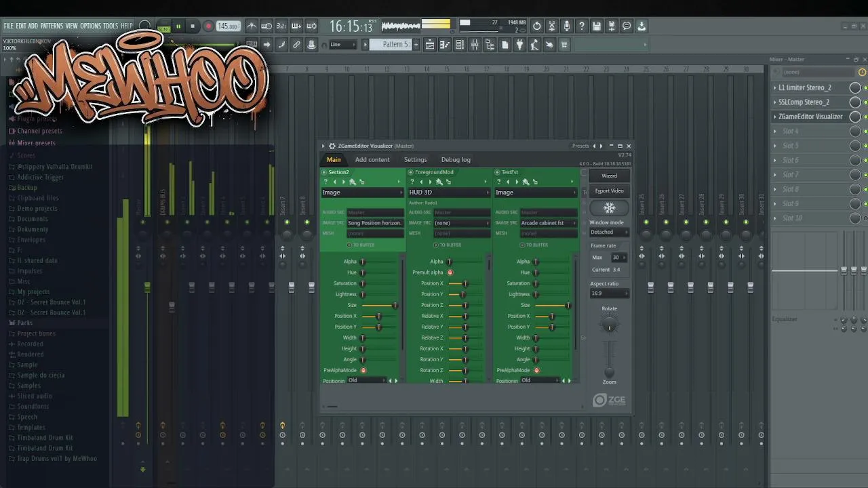Open the plugin picker plug icon

[519, 45]
